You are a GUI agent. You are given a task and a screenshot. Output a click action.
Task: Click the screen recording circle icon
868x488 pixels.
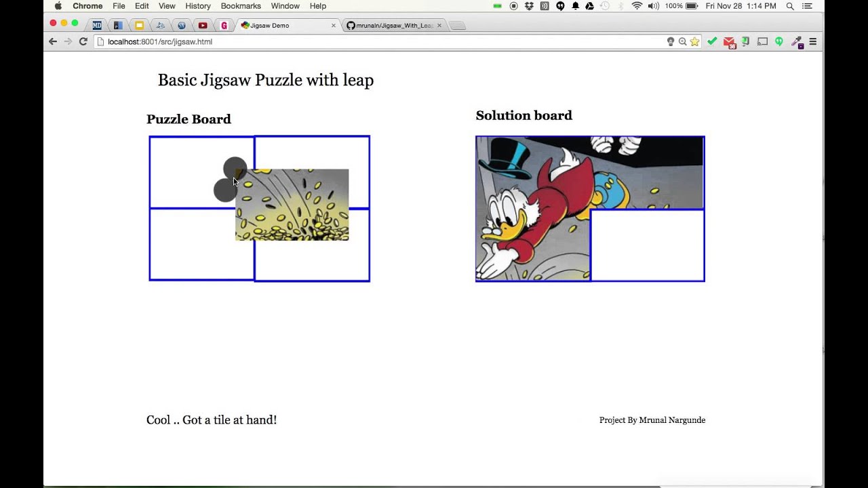tap(513, 6)
